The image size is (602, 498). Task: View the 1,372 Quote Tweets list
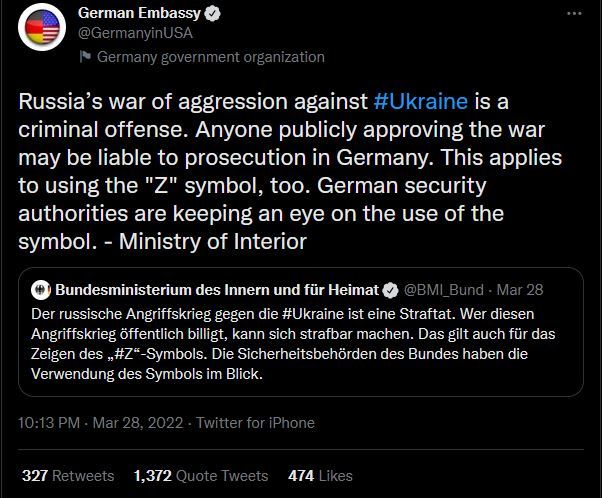click(x=201, y=476)
